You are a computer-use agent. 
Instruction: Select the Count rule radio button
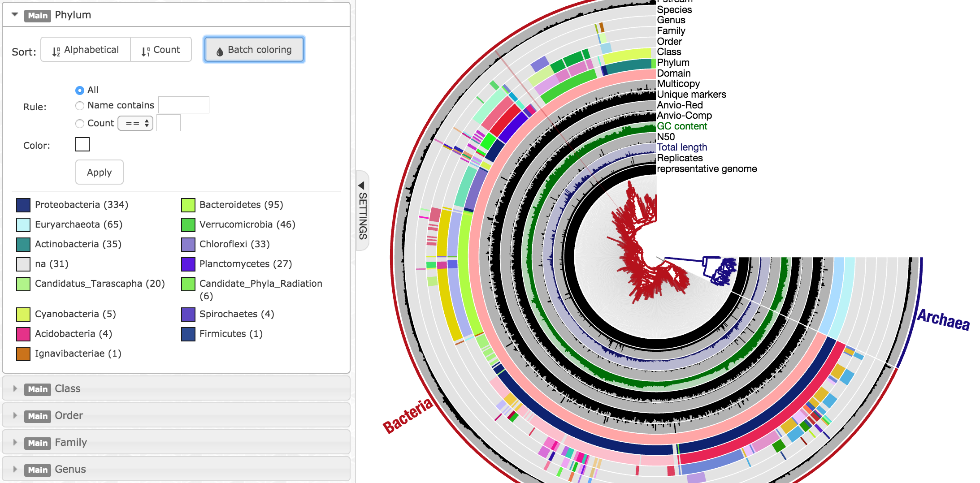tap(80, 124)
